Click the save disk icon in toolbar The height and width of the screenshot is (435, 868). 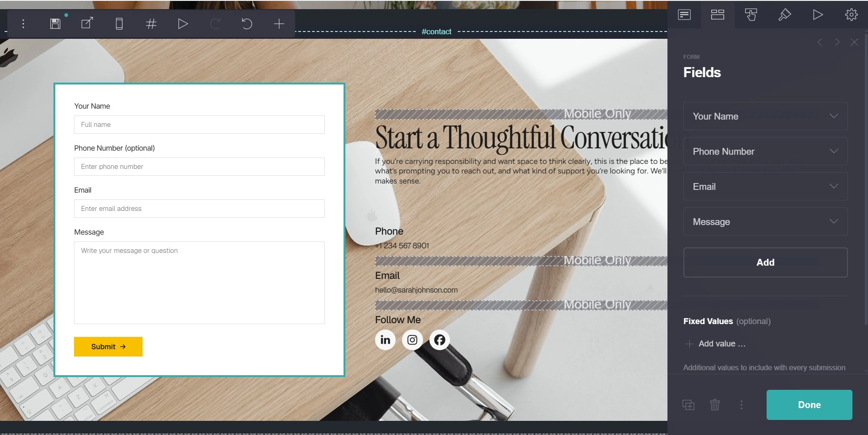click(x=55, y=24)
